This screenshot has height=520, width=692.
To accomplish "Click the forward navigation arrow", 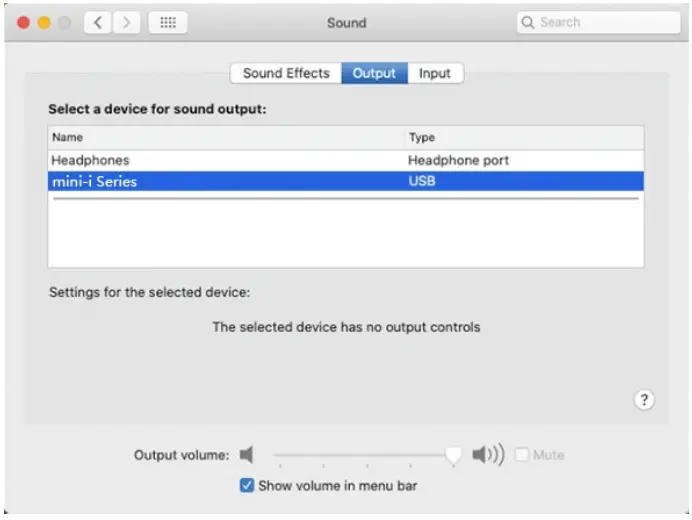I will point(127,23).
